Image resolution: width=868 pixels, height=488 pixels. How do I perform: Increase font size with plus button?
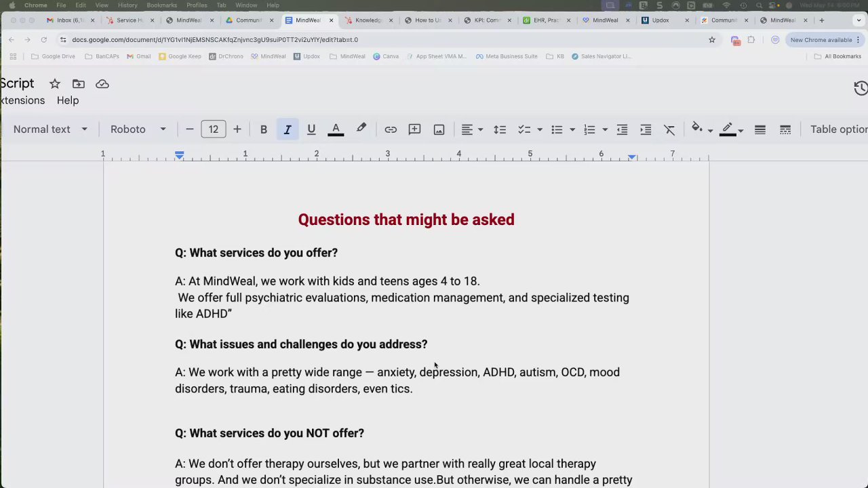pos(237,129)
